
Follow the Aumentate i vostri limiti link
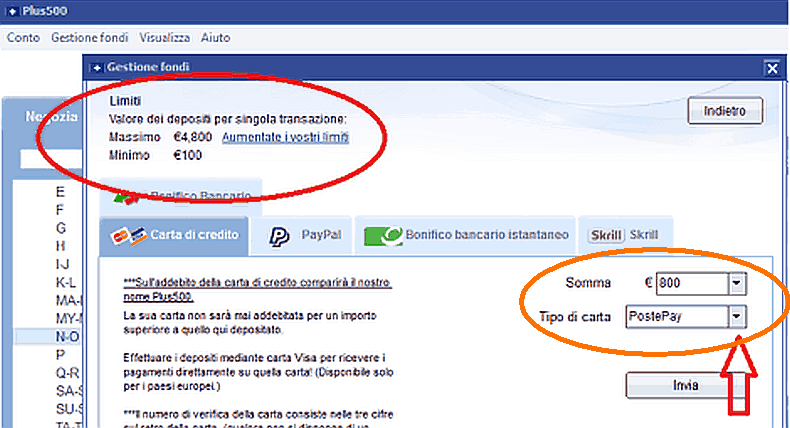(x=285, y=137)
